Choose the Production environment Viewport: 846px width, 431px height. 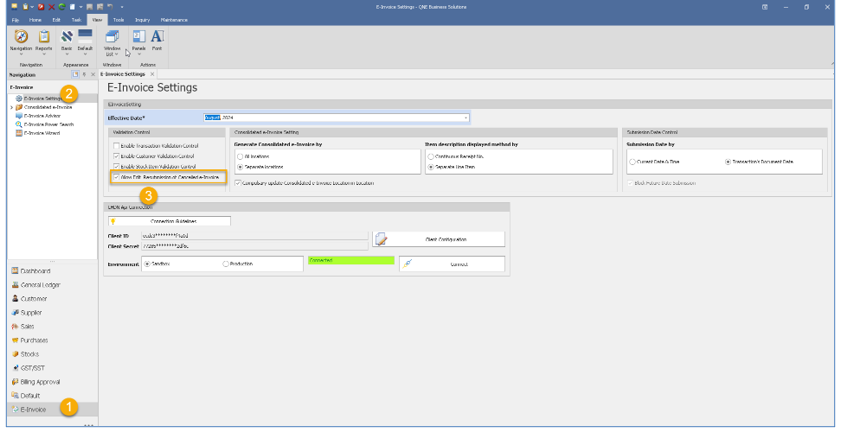tap(226, 264)
